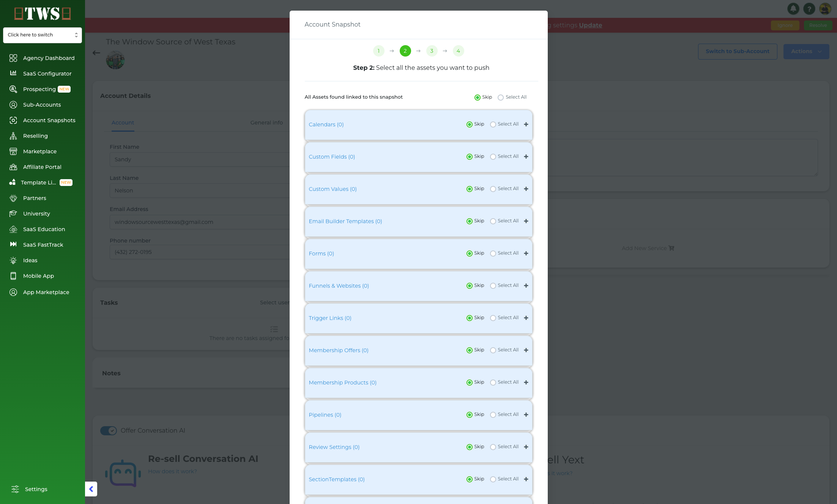
Task: Collapse sidebar with the blue chevron
Action: [91, 489]
